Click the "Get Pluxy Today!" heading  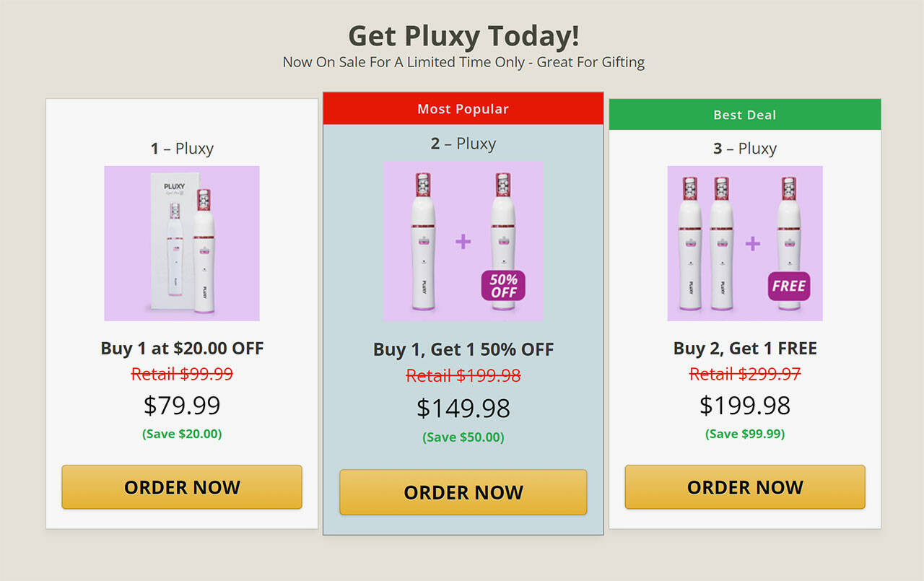click(463, 35)
